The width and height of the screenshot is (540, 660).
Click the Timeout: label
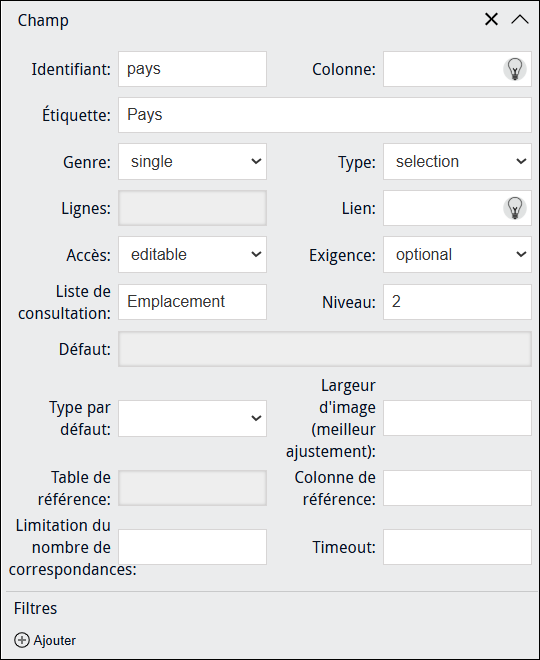coord(344,547)
